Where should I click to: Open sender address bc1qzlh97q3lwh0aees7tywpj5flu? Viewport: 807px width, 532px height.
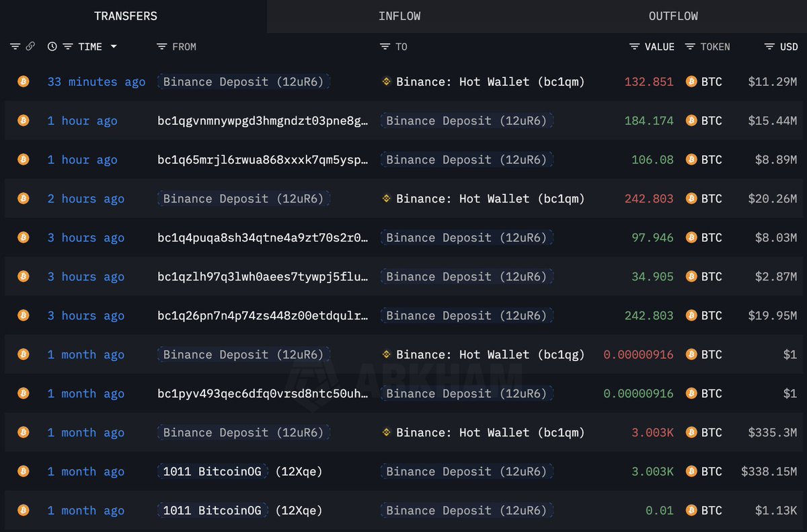click(x=263, y=276)
